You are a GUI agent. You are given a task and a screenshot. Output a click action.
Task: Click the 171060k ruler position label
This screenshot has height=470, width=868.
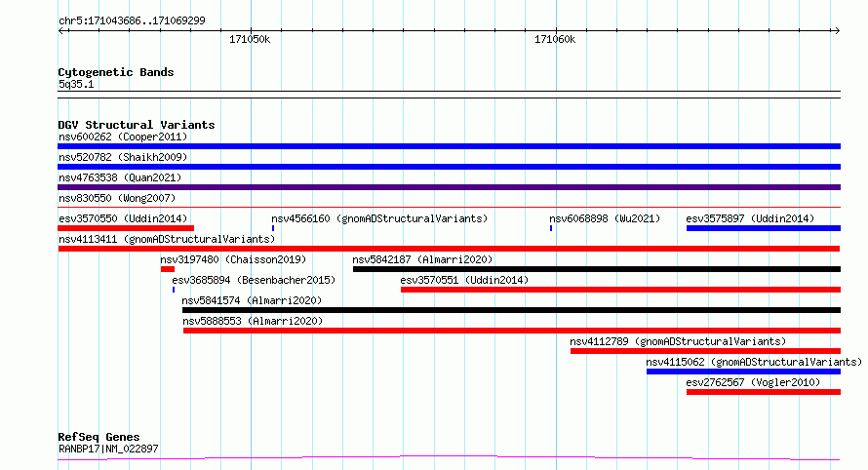[x=555, y=39]
